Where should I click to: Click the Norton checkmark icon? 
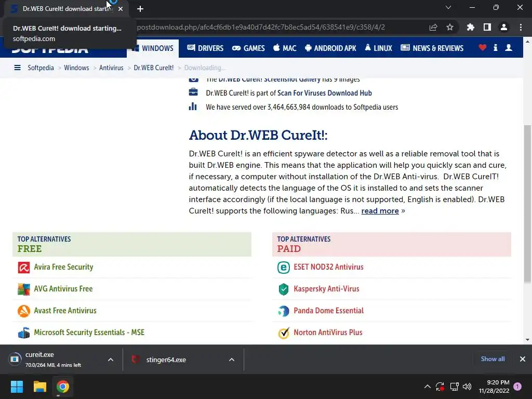pos(284,333)
